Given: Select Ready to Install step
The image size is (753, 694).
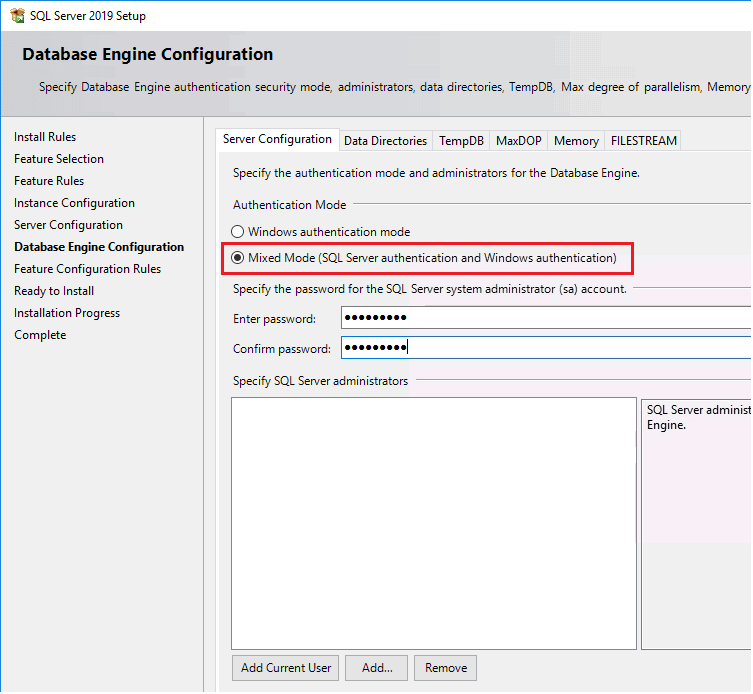Looking at the screenshot, I should pos(54,291).
